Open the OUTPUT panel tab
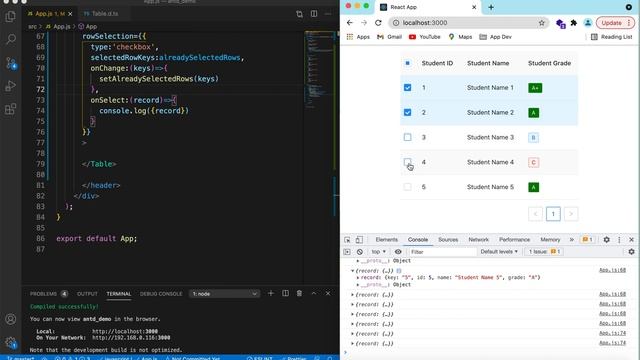The image size is (640, 360). [87, 294]
